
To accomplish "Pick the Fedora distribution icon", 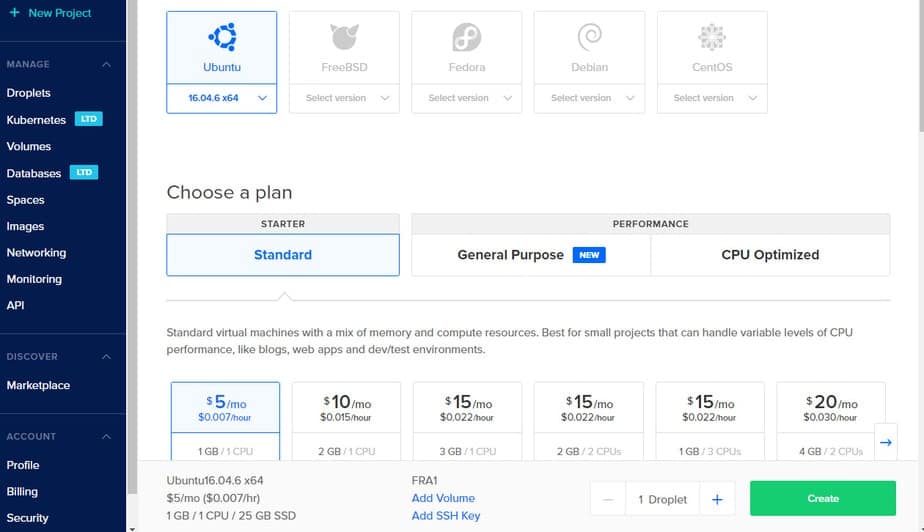I will 466,38.
